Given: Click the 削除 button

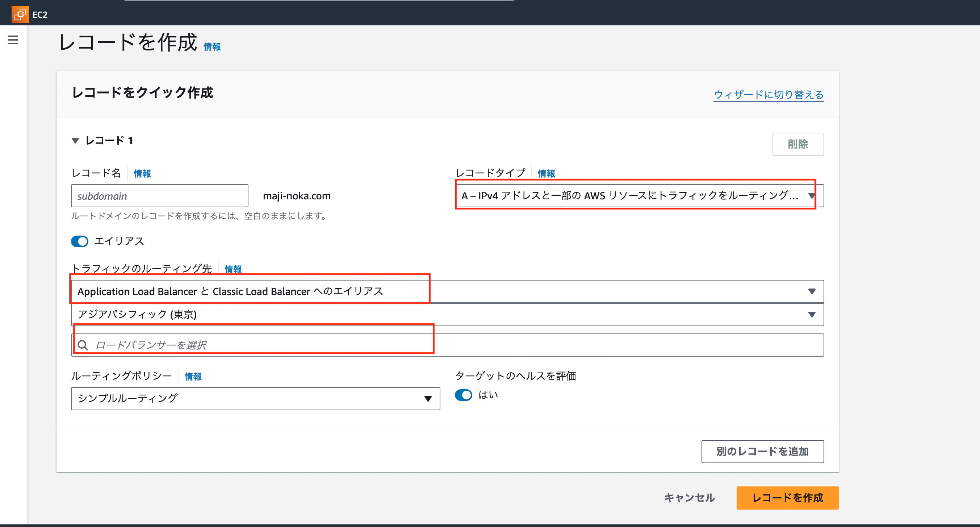Looking at the screenshot, I should (x=798, y=144).
